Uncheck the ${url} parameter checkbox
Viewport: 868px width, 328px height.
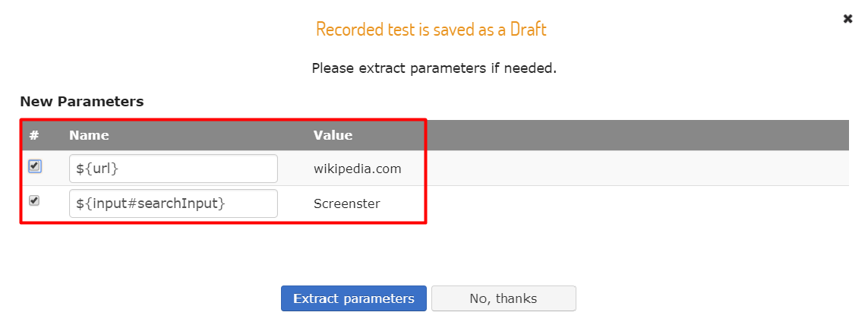(x=34, y=166)
